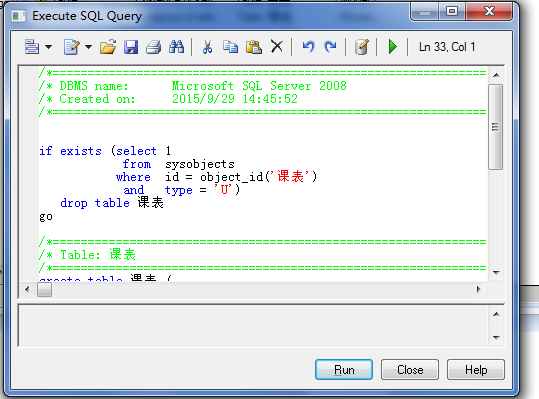Viewport: 539px width, 399px height.
Task: Click the Help button
Action: click(x=476, y=369)
